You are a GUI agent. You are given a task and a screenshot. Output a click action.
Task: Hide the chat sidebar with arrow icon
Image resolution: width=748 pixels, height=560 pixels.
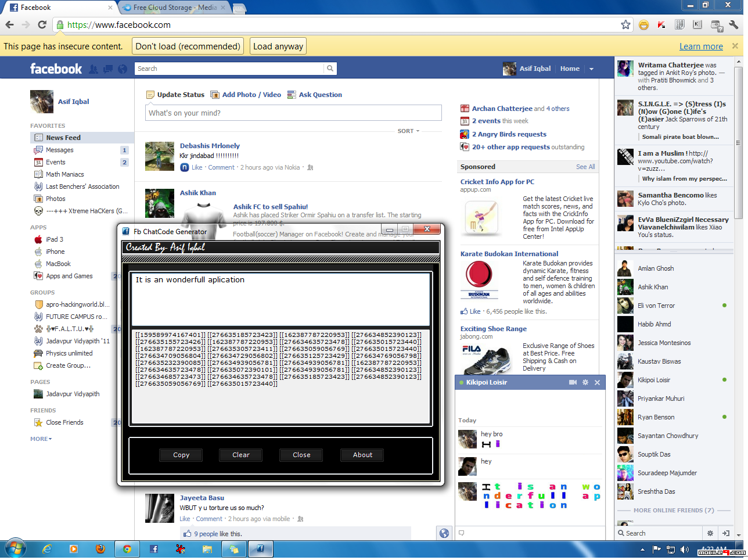(x=726, y=533)
